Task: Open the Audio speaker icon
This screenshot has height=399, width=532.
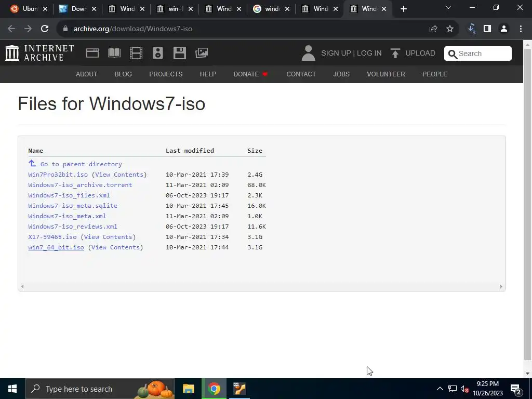Action: click(x=158, y=54)
